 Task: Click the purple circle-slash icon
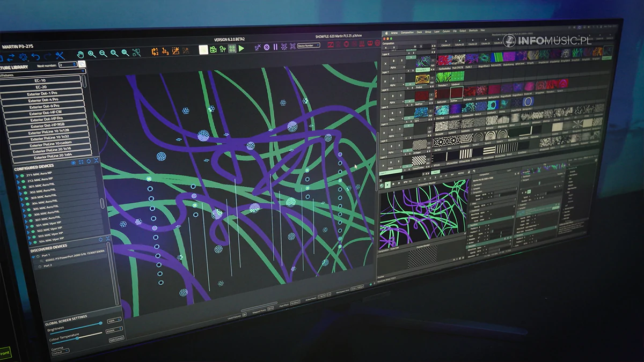coord(267,47)
